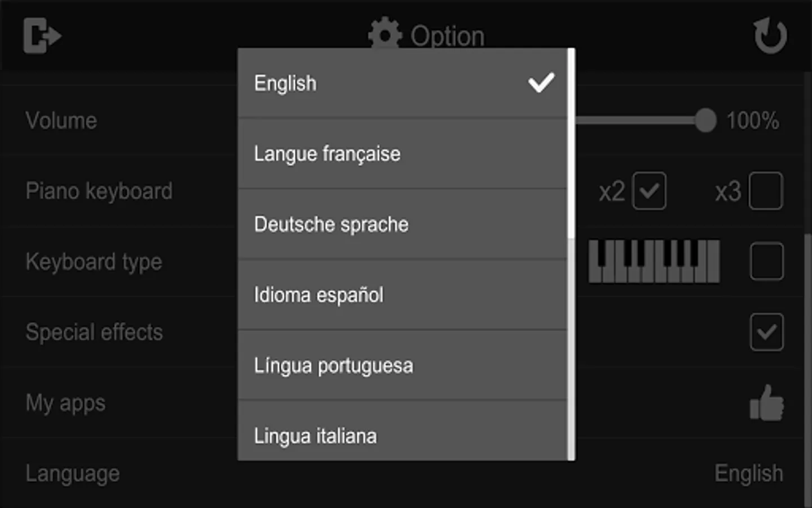Screen dimensions: 812x508
Task: Click the checkmark beside English
Action: point(541,83)
